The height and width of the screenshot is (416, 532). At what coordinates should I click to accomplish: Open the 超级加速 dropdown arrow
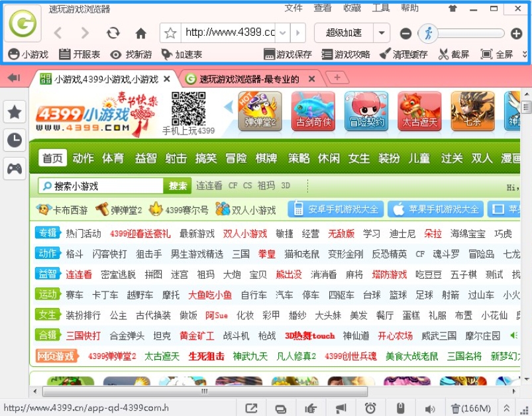pyautogui.click(x=382, y=33)
